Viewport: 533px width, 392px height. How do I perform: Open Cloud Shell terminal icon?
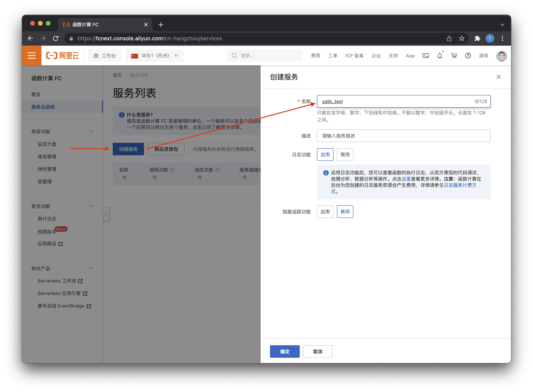(426, 56)
